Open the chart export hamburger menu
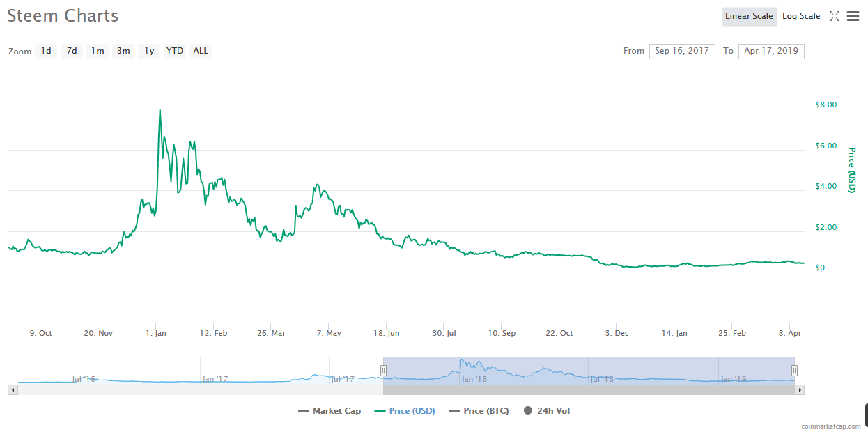 point(853,15)
